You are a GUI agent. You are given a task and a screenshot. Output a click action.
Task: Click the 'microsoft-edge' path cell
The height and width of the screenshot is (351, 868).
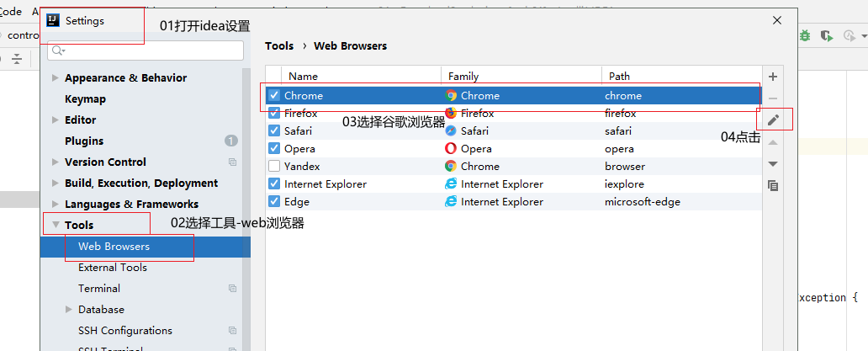(x=643, y=201)
